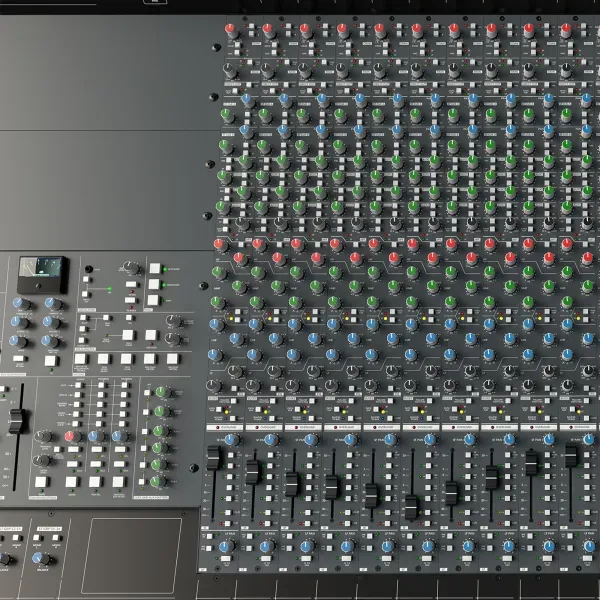Toggle the middle large white meters-row button
The image size is (600, 600).
click(127, 359)
